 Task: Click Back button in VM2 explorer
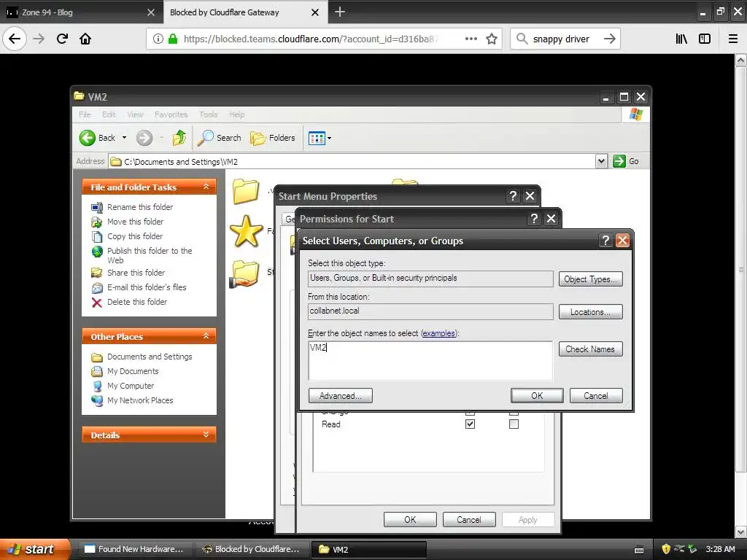point(97,138)
